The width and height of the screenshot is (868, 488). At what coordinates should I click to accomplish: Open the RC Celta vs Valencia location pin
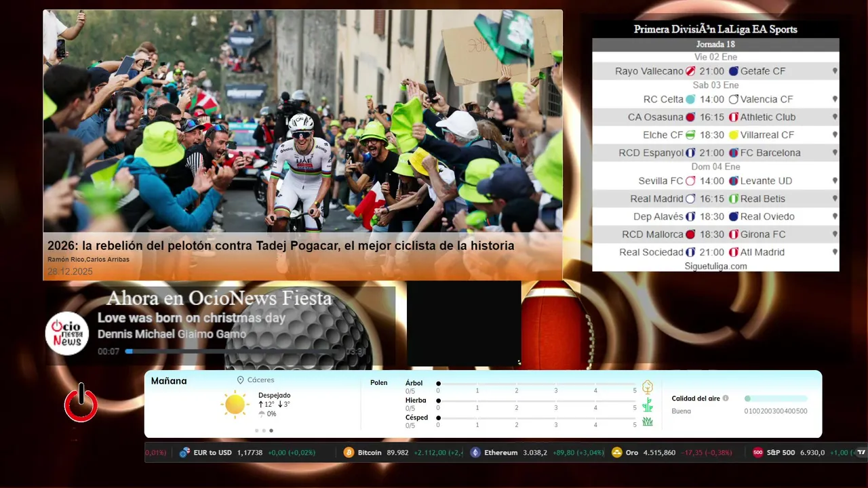[x=835, y=99]
